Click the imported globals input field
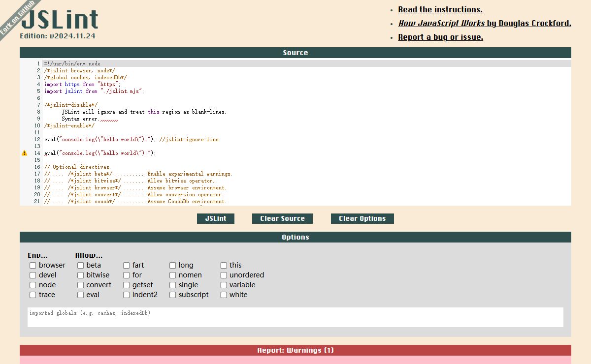This screenshot has width=591, height=364. click(295, 317)
